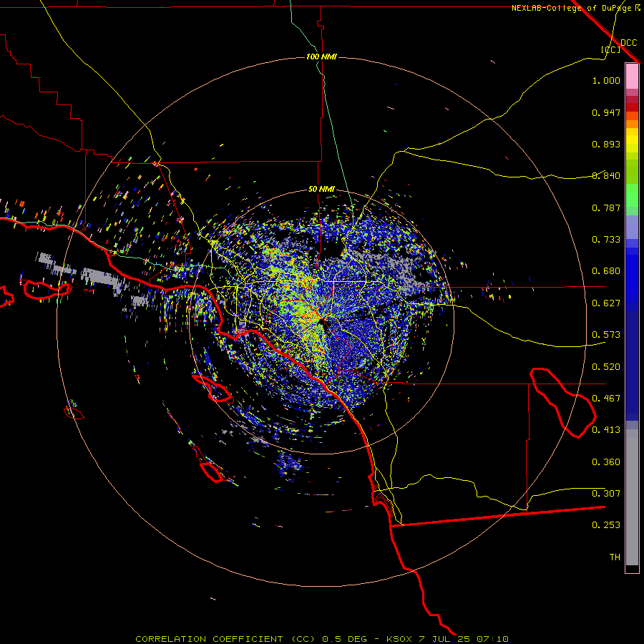Pick the pink segment of the color bar
Viewport: 644px width, 644px height.
(x=632, y=77)
